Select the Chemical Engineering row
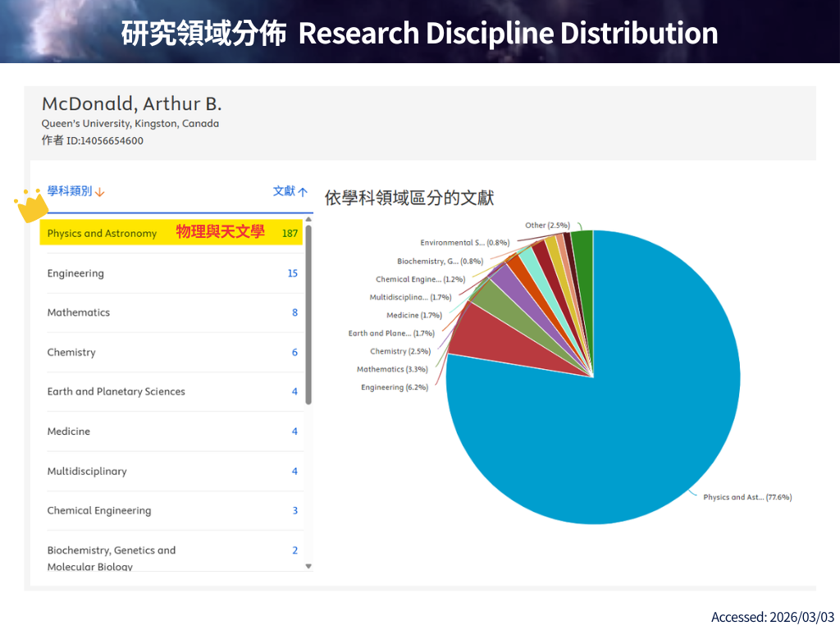This screenshot has width=840, height=630. click(99, 510)
